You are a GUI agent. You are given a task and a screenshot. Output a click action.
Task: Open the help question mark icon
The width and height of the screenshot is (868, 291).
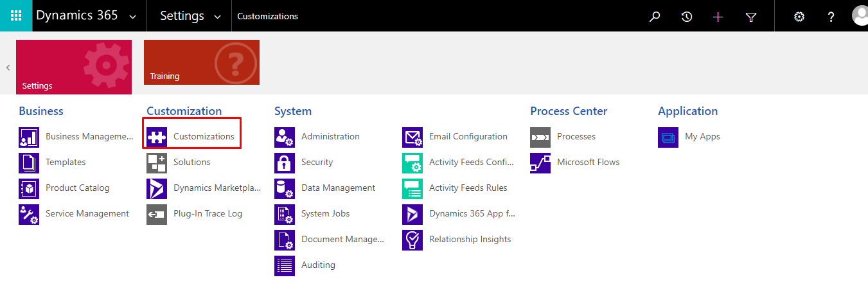831,17
